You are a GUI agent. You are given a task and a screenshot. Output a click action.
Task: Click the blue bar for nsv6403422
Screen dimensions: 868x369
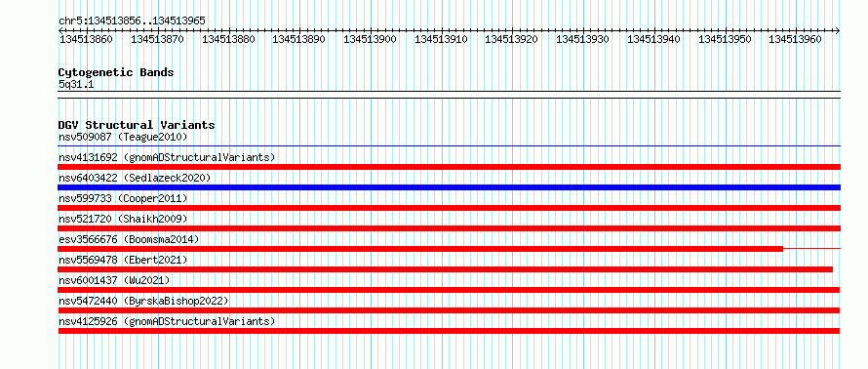(449, 187)
